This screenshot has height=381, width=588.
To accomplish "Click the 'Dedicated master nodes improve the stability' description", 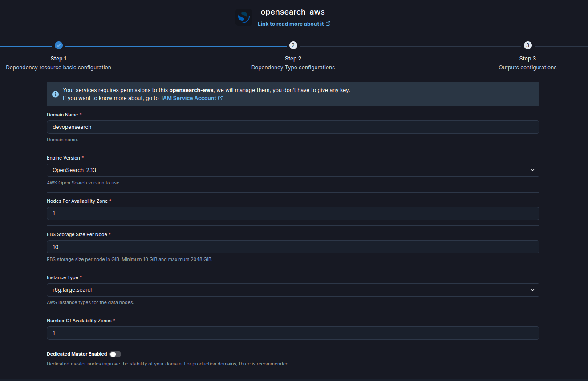I will (x=168, y=364).
